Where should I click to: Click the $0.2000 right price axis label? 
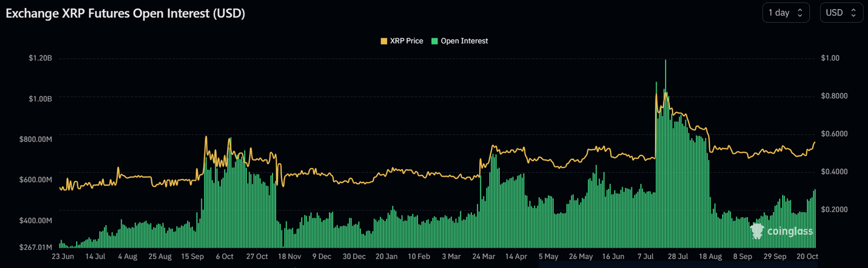click(x=835, y=210)
